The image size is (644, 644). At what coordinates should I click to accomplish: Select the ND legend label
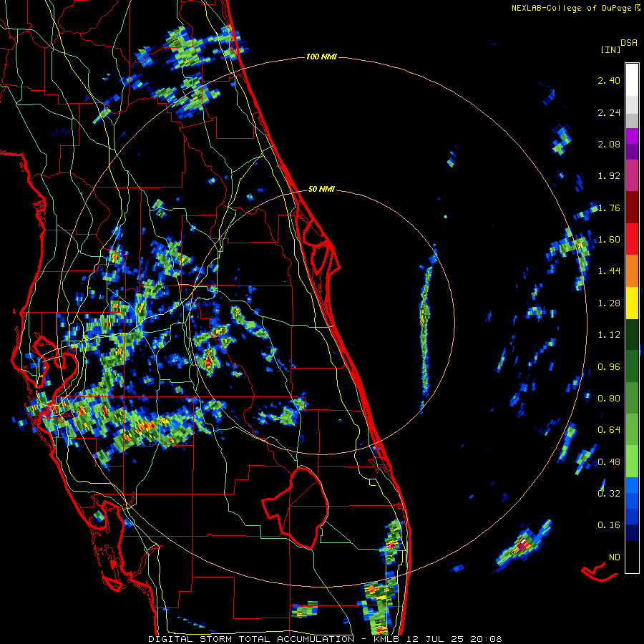click(x=615, y=557)
